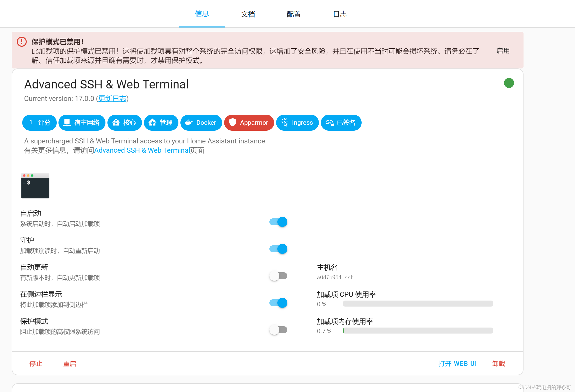575x392 pixels.
Task: Click 打开 WEB UI
Action: (x=458, y=364)
